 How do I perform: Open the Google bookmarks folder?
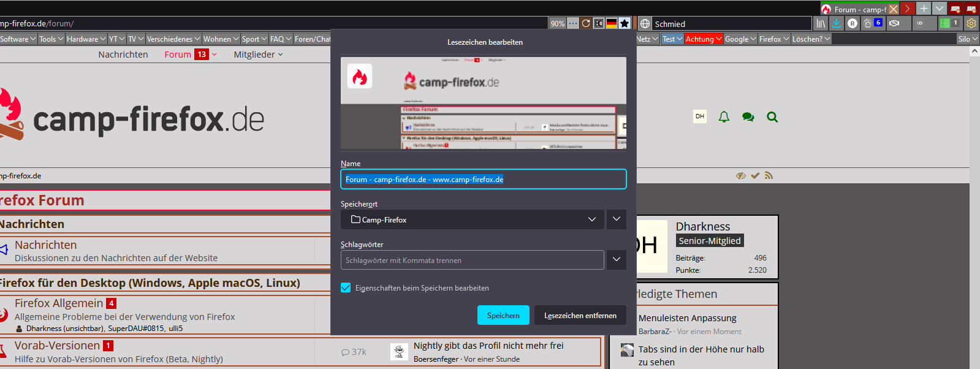point(740,39)
